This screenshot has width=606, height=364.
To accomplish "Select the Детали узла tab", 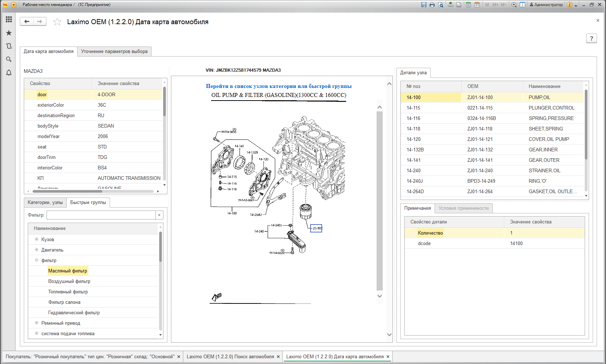I will click(x=413, y=73).
